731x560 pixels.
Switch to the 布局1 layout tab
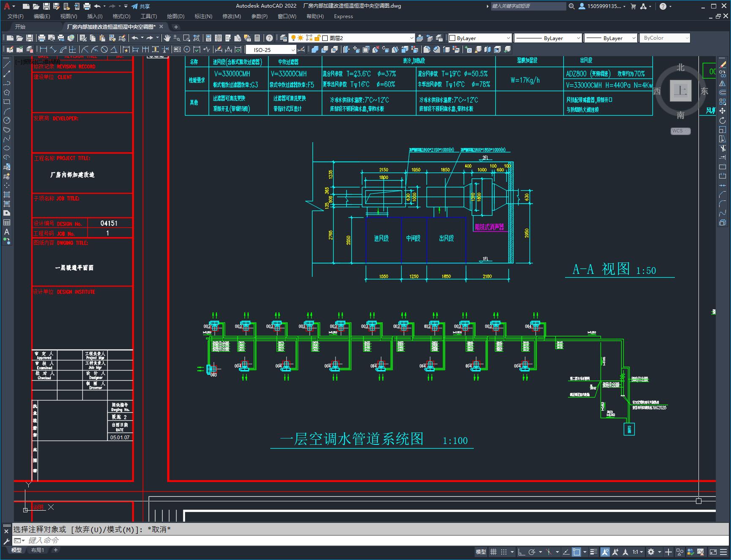click(38, 550)
